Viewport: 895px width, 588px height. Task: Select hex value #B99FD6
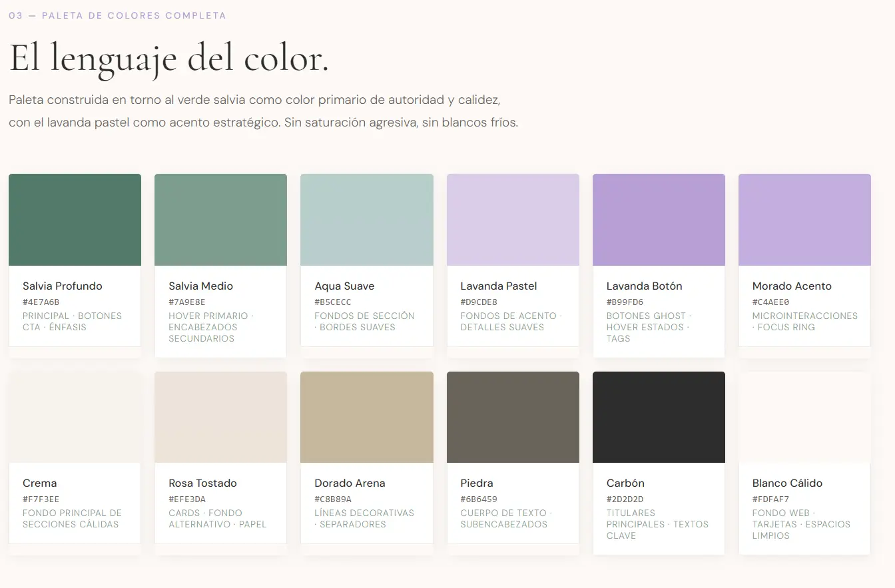(625, 302)
